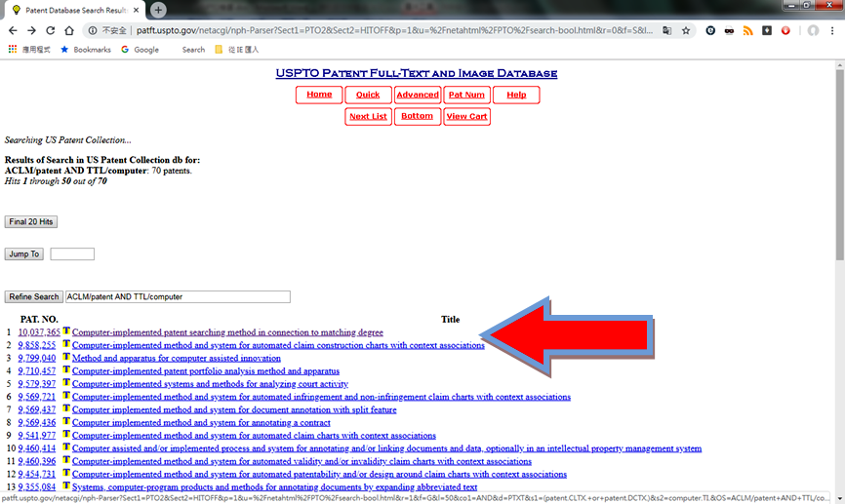Open a new browser tab
This screenshot has height=504, width=845.
click(x=158, y=10)
